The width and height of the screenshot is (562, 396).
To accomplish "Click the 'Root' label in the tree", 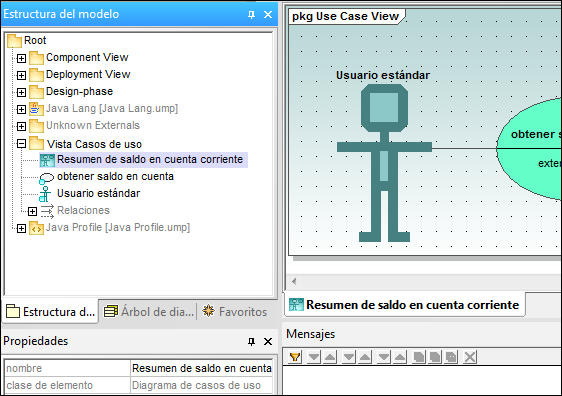I will point(35,40).
